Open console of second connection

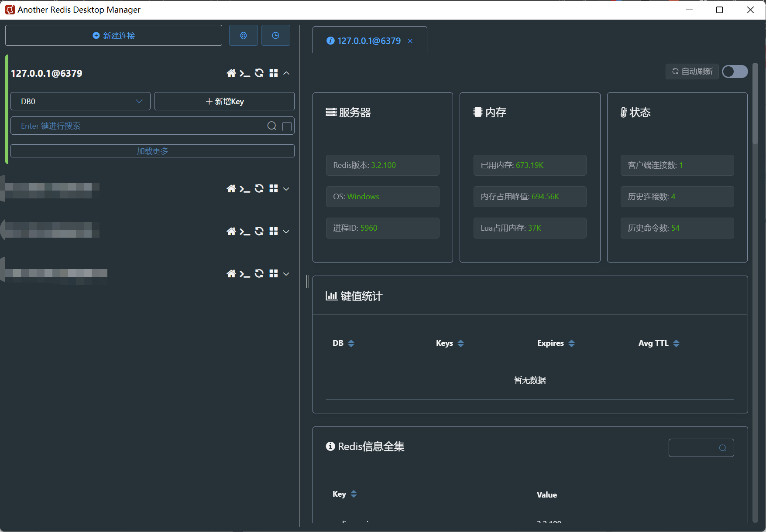pyautogui.click(x=245, y=188)
